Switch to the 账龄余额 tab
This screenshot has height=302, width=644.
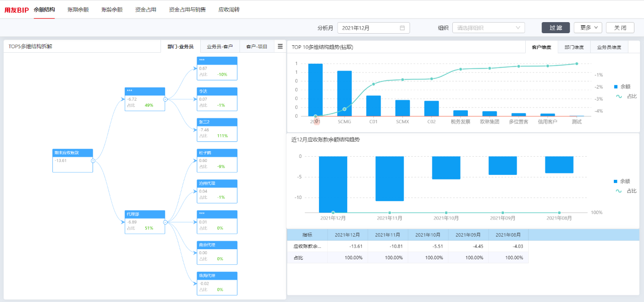pos(112,10)
